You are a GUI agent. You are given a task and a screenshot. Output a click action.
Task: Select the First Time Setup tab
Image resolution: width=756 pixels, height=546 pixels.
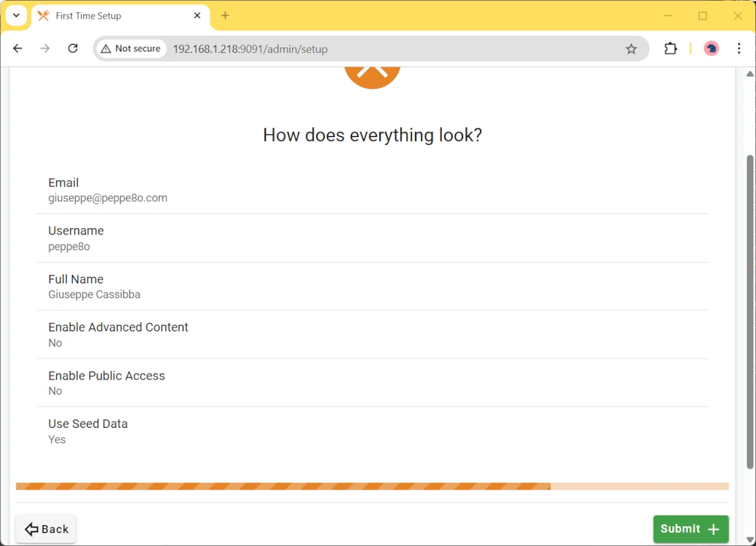click(120, 16)
